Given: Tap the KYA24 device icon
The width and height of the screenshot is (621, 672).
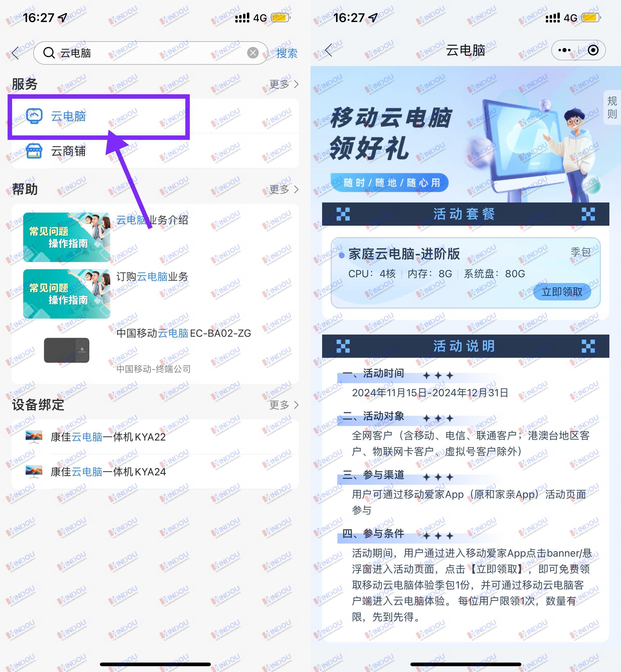Looking at the screenshot, I should pos(34,472).
